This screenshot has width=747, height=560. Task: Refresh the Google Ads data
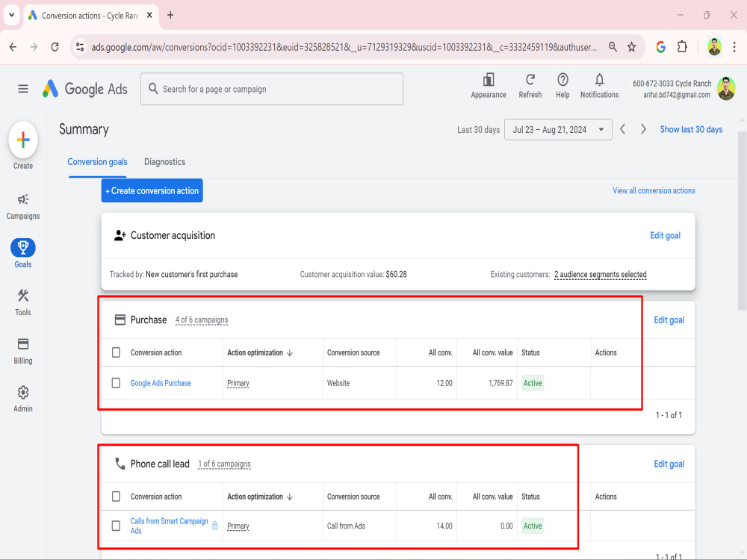(530, 86)
